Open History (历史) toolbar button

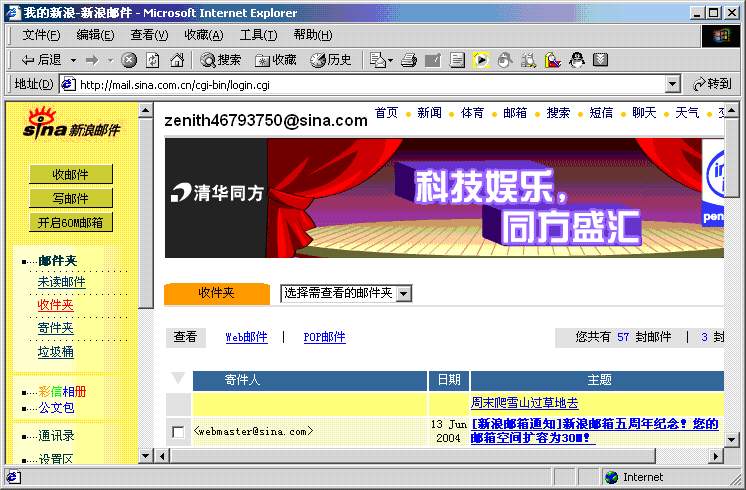pyautogui.click(x=331, y=60)
